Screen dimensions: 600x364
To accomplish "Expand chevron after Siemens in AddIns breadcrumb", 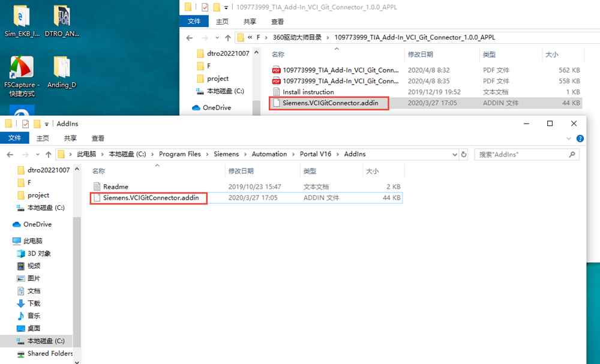I will [x=245, y=155].
